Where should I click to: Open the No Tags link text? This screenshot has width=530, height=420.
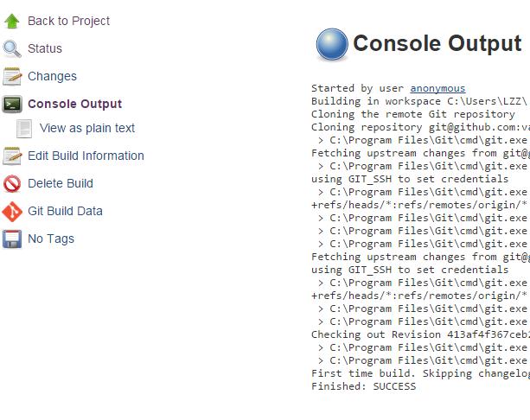coord(51,239)
